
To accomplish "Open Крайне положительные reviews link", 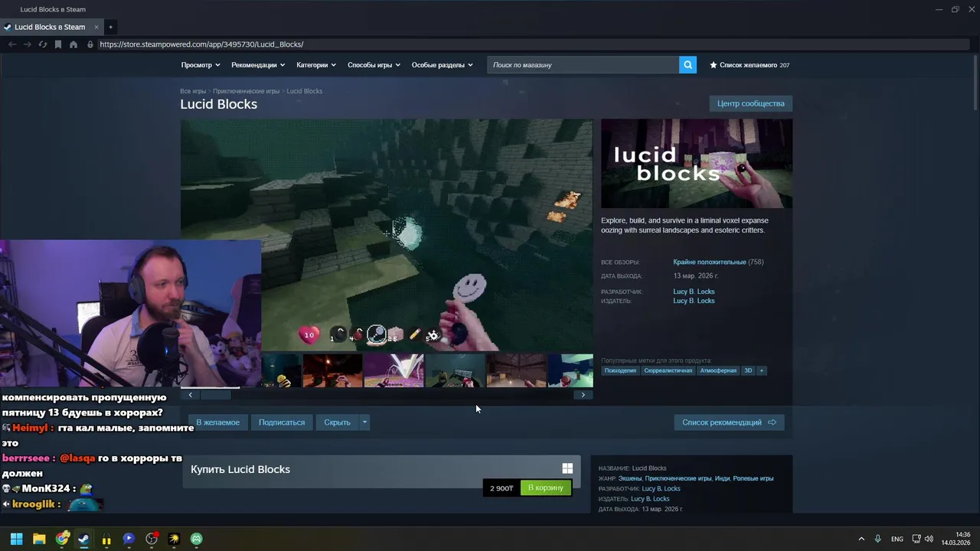I will coord(709,262).
